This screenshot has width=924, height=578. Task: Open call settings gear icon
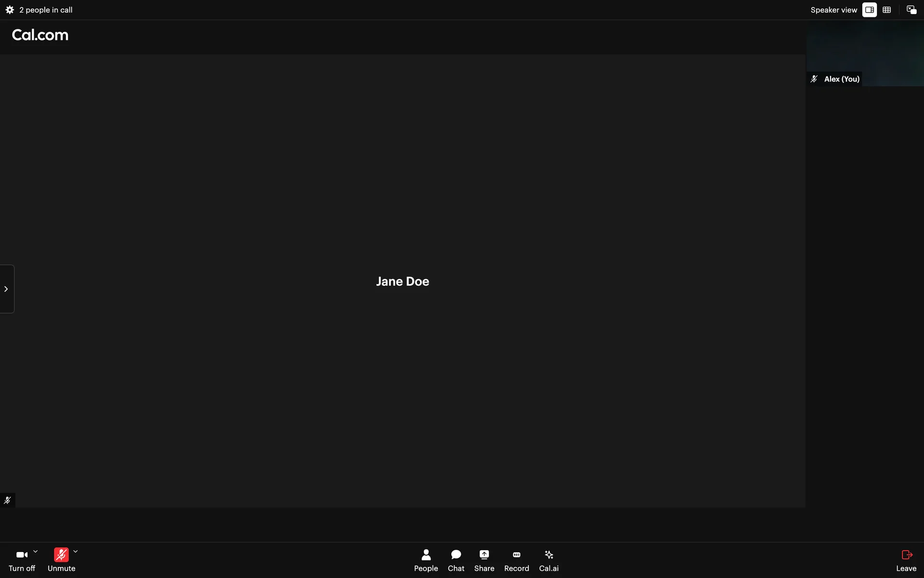[x=10, y=10]
